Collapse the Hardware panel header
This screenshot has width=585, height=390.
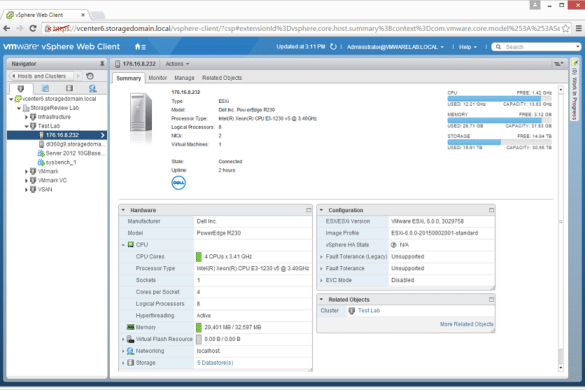point(123,210)
